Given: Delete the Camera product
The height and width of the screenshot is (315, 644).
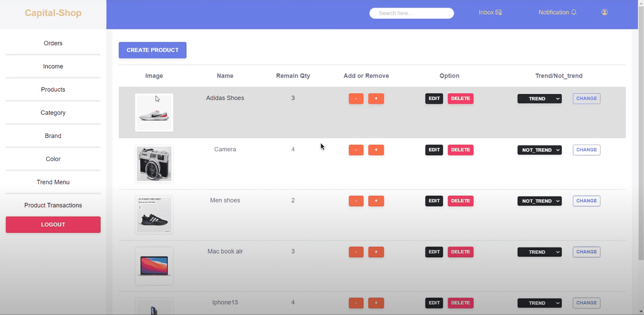Looking at the screenshot, I should pos(460,150).
